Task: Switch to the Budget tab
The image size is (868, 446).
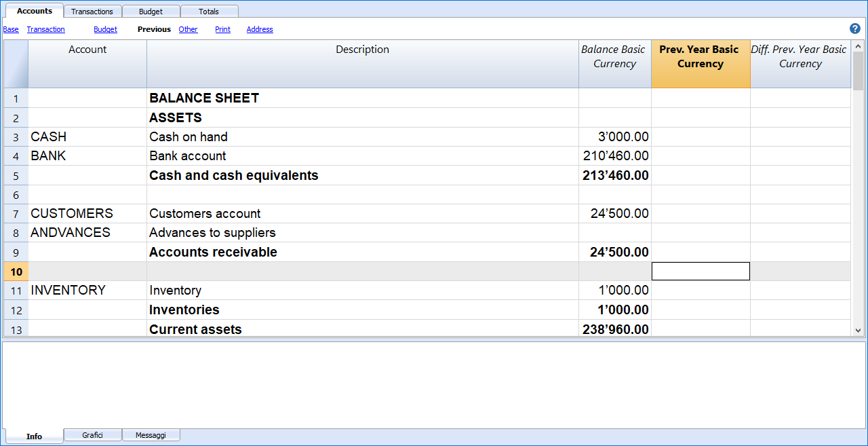Action: point(151,11)
